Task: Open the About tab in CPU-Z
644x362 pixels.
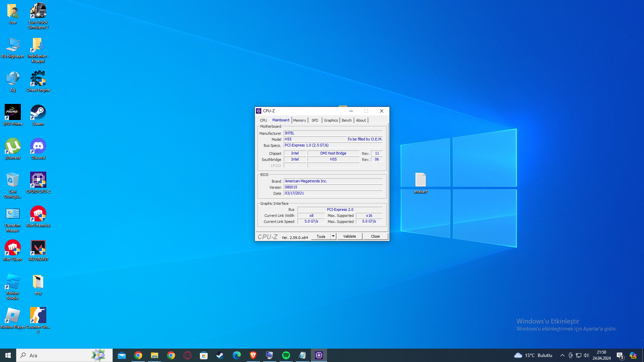Action: point(361,120)
